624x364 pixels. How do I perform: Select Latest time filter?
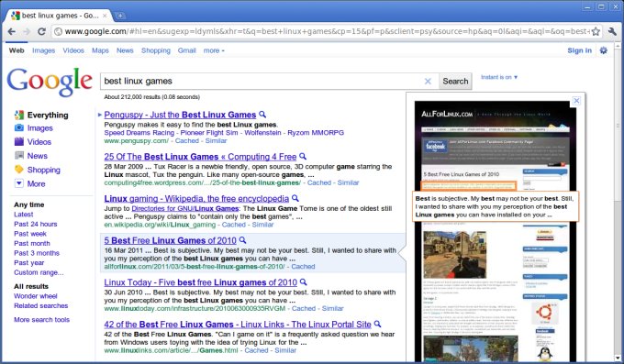click(x=24, y=215)
